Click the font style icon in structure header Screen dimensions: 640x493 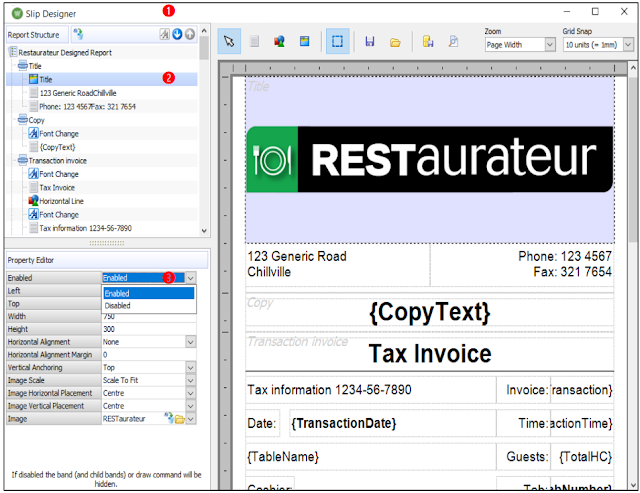click(x=164, y=34)
